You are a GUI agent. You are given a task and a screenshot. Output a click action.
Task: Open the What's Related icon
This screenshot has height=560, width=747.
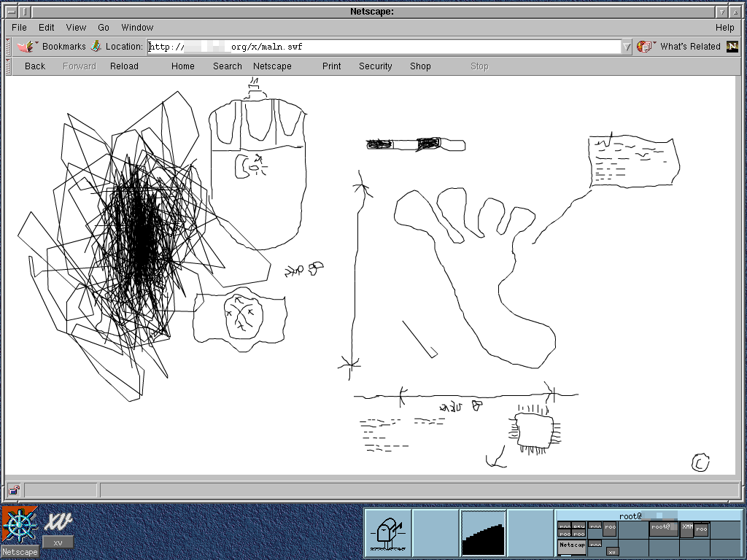[x=646, y=46]
